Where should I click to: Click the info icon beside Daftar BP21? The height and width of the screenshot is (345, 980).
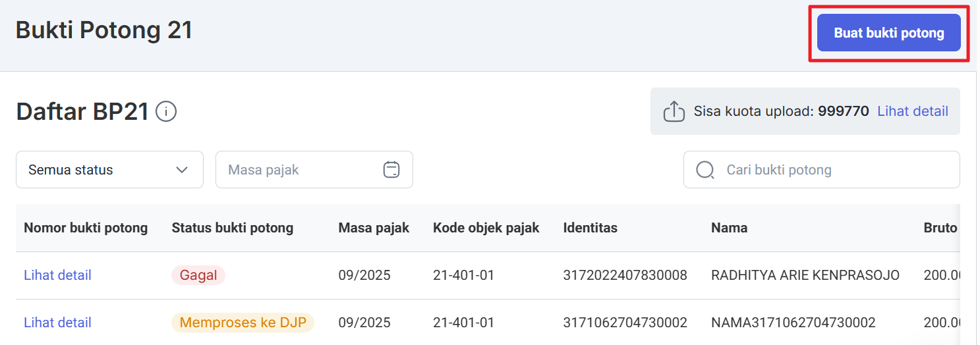click(x=166, y=112)
